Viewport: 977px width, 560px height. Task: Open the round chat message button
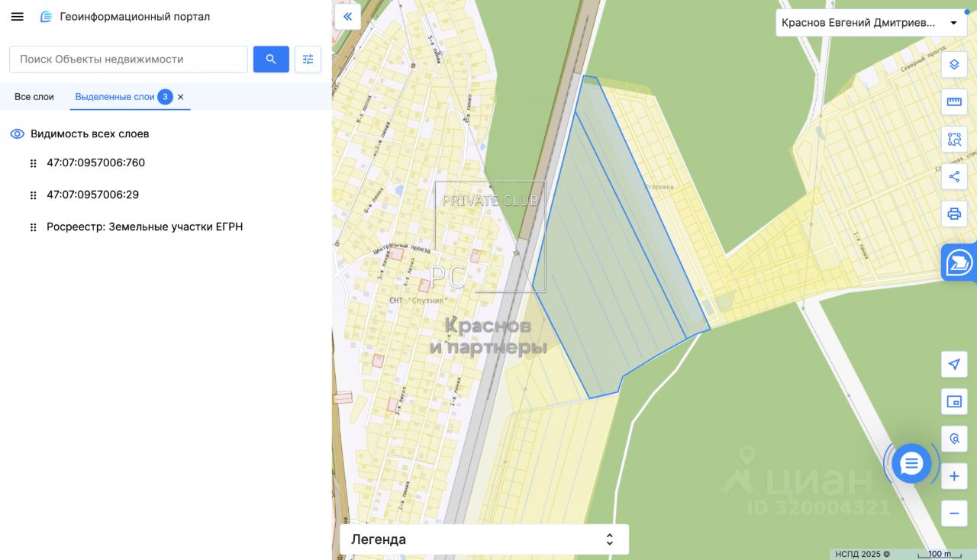pos(911,463)
